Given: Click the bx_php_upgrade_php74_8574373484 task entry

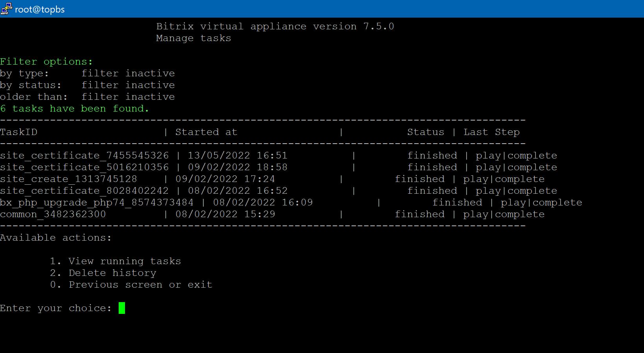Looking at the screenshot, I should (x=97, y=202).
